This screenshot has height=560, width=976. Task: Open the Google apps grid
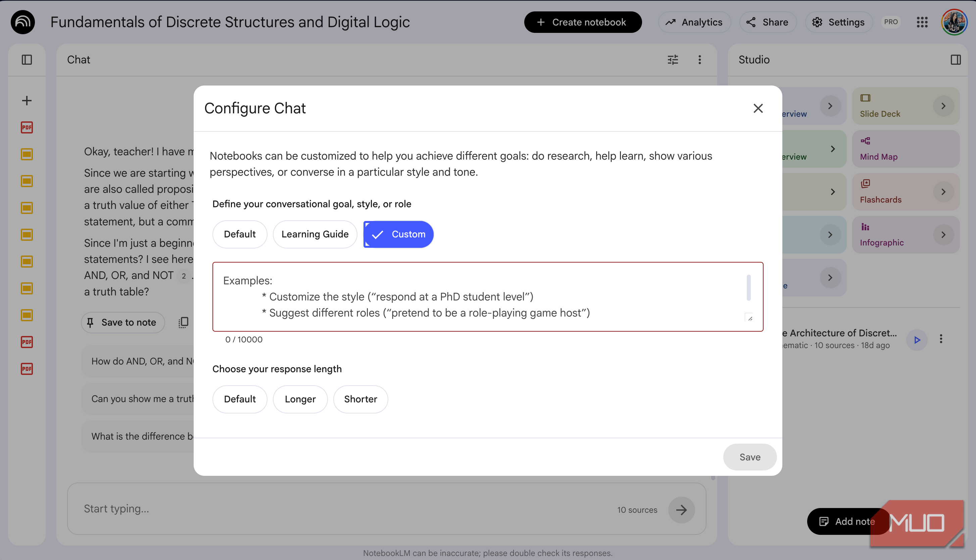[x=922, y=22]
